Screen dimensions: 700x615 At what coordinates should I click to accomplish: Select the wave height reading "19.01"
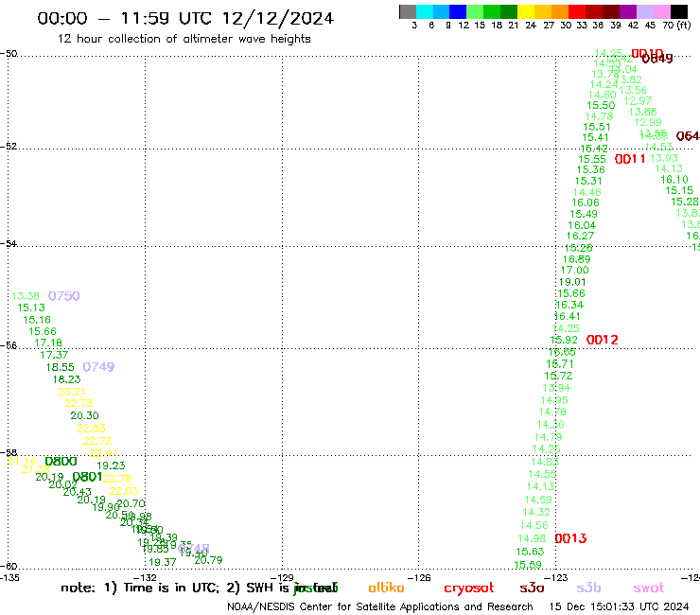(572, 282)
